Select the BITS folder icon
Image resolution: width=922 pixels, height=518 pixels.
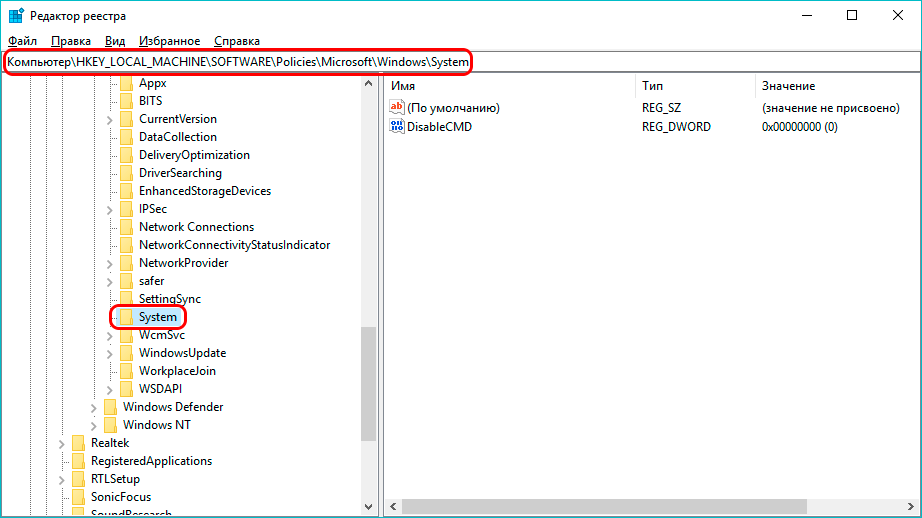126,101
